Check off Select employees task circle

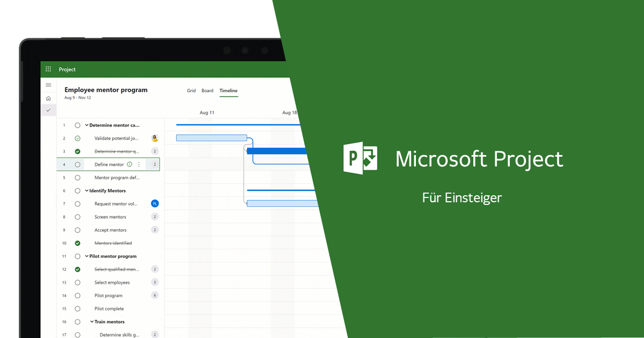tap(78, 283)
